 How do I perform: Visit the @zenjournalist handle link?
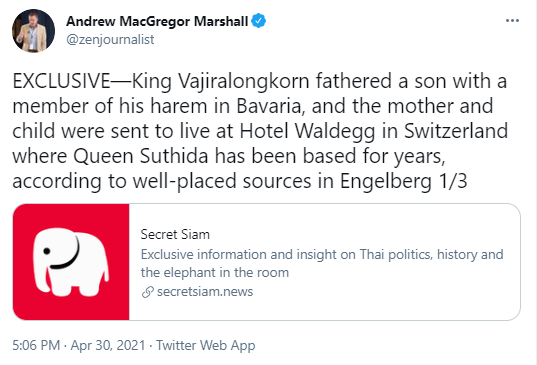[x=110, y=40]
